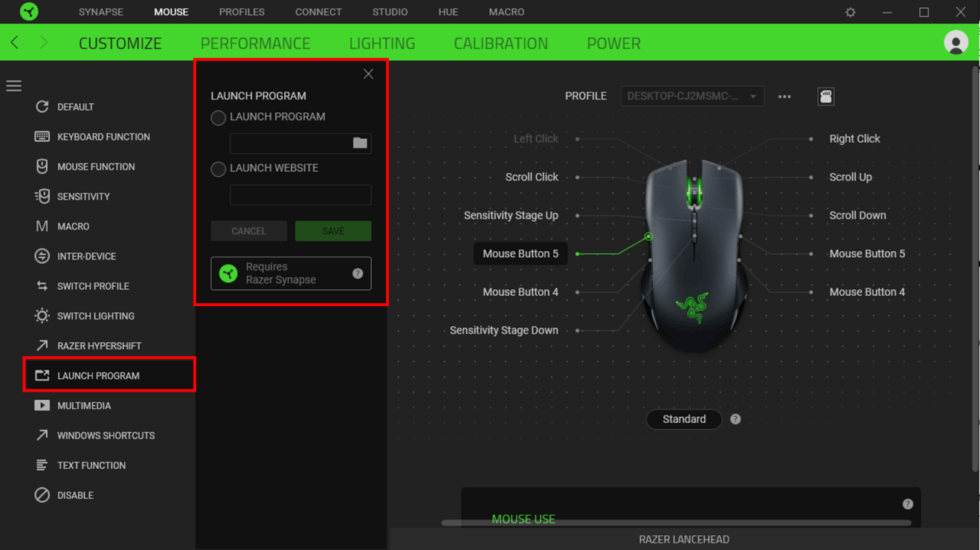Open Synapse settings gear

tap(851, 12)
